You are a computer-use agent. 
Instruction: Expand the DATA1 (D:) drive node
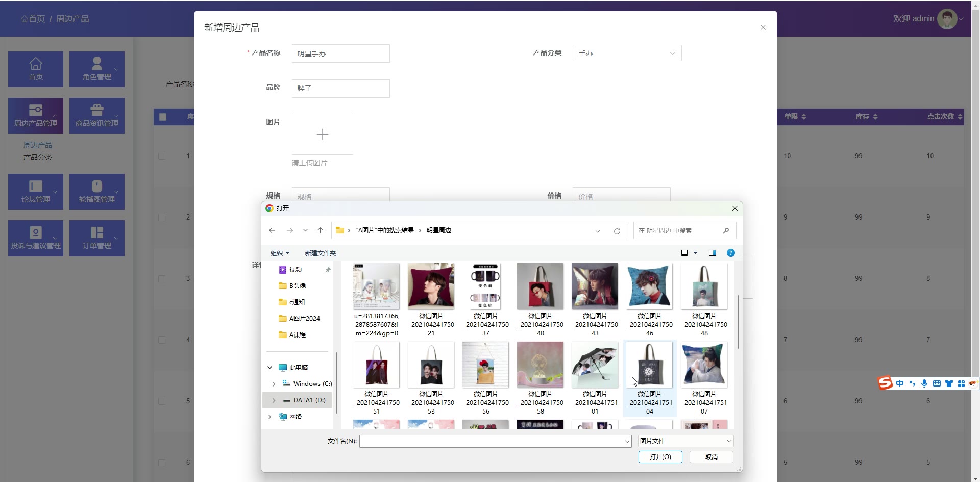pos(274,400)
